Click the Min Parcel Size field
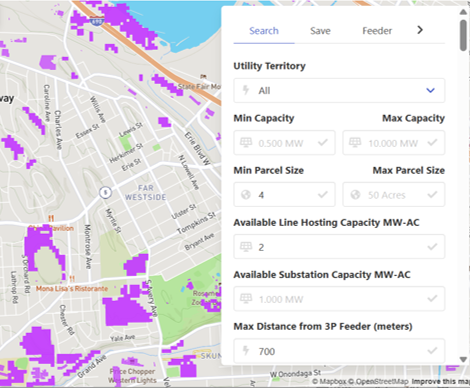This screenshot has height=388, width=470. point(284,194)
